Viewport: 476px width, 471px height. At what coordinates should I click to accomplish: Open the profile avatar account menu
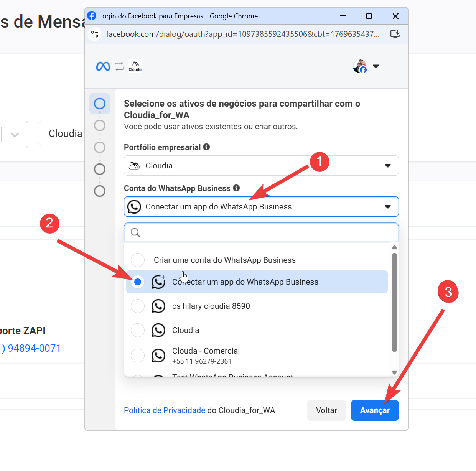click(x=360, y=66)
